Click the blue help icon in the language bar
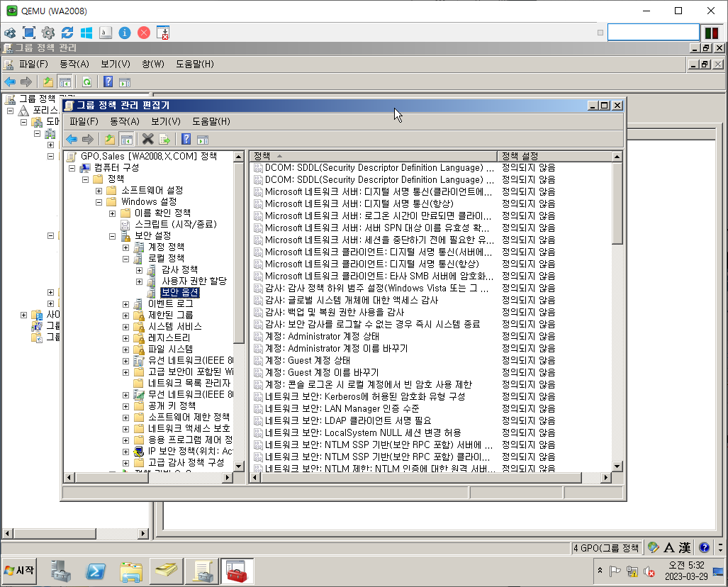728x587 pixels. 705,547
